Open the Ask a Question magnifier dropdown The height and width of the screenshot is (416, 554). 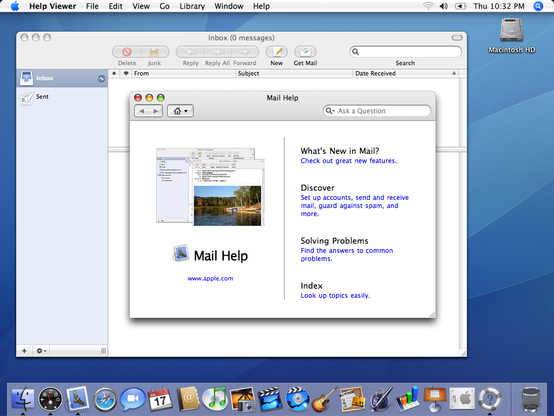click(330, 111)
